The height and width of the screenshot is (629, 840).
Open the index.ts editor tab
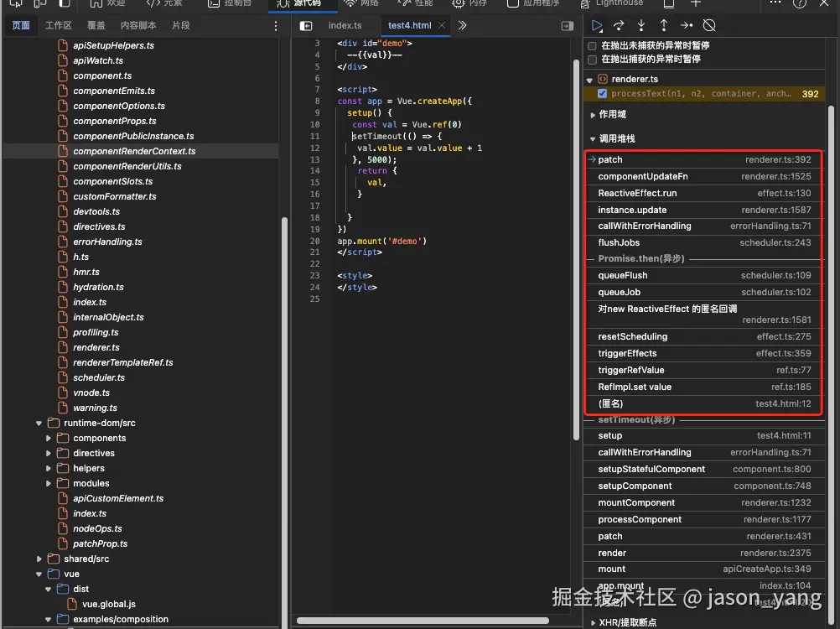pyautogui.click(x=345, y=25)
